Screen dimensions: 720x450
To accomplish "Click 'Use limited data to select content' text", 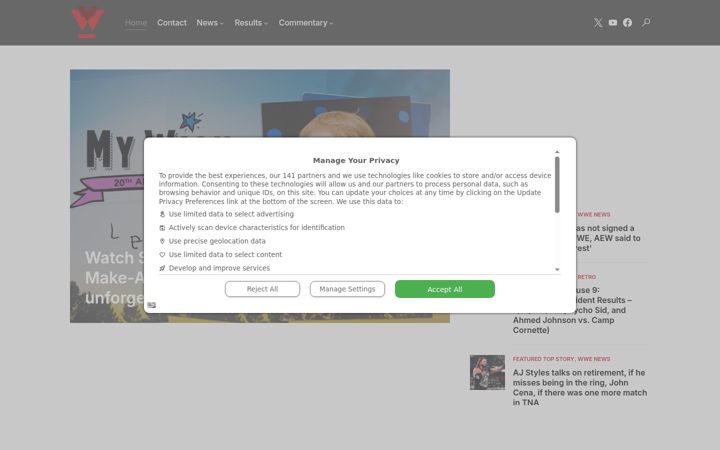I will pos(225,254).
